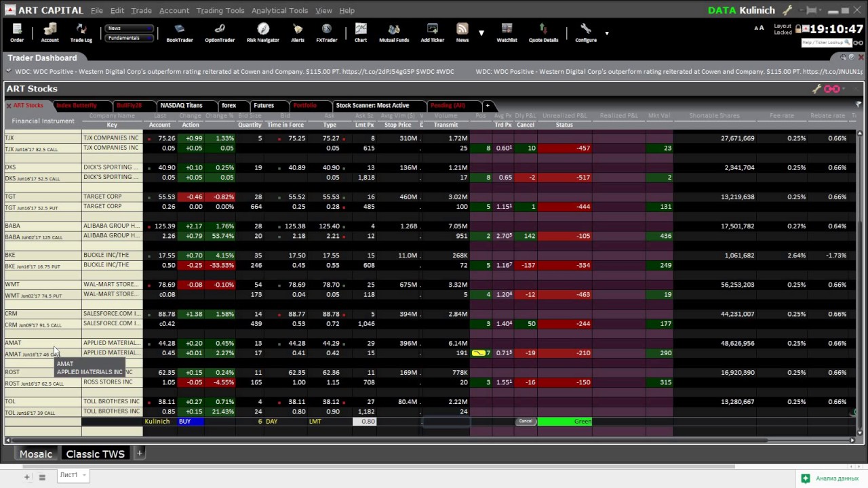Open the Watchlist tool
The image size is (868, 488).
507,33
